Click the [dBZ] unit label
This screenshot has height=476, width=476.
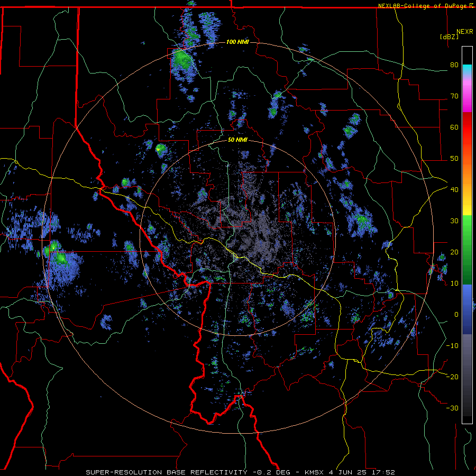[x=449, y=36]
